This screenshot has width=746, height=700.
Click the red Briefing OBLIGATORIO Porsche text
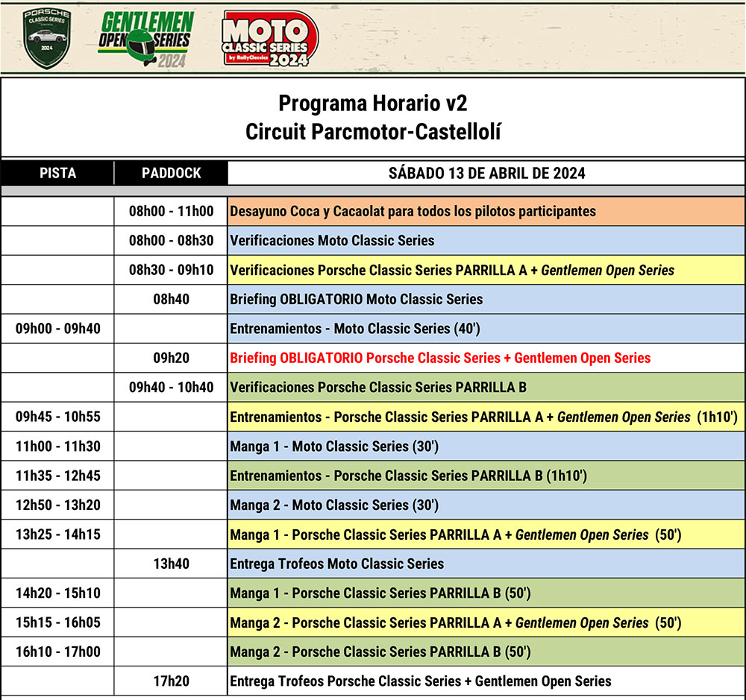(x=440, y=358)
